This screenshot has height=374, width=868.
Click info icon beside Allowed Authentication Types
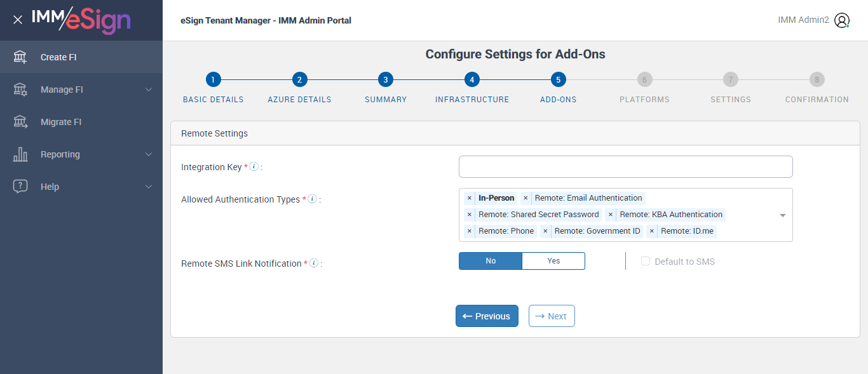[x=312, y=199]
